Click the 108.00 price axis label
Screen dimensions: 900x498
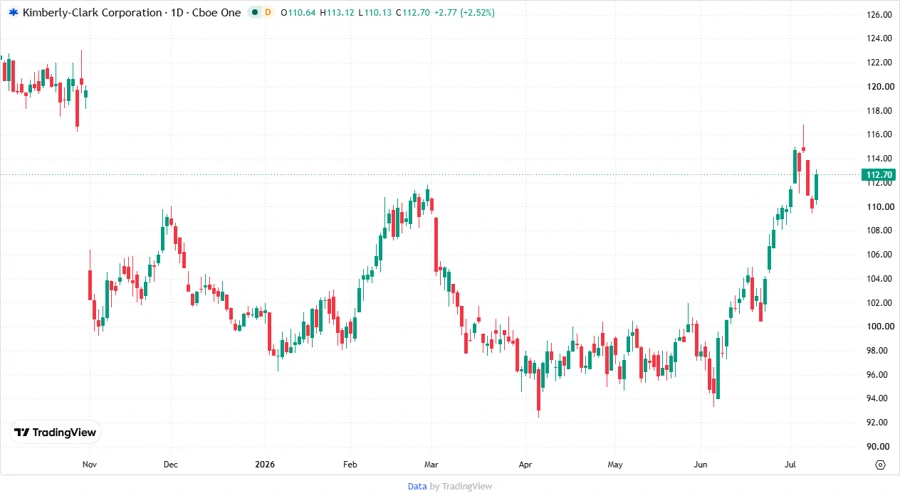tap(879, 231)
